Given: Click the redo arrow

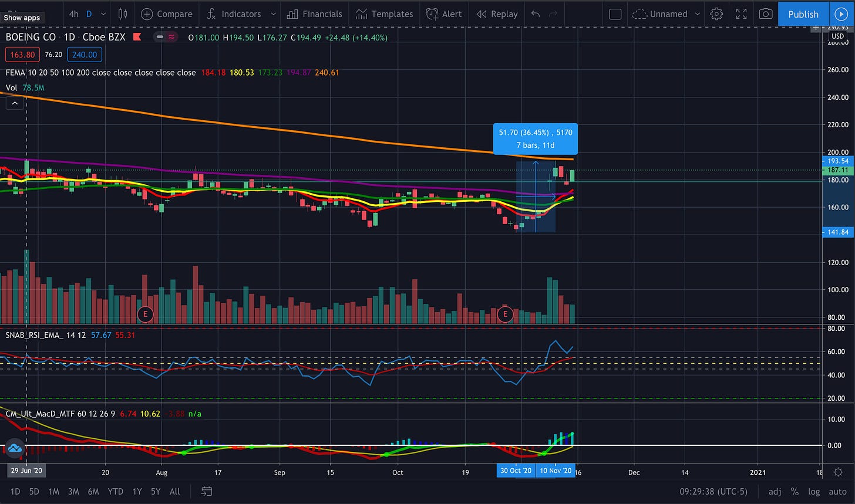Looking at the screenshot, I should 553,13.
